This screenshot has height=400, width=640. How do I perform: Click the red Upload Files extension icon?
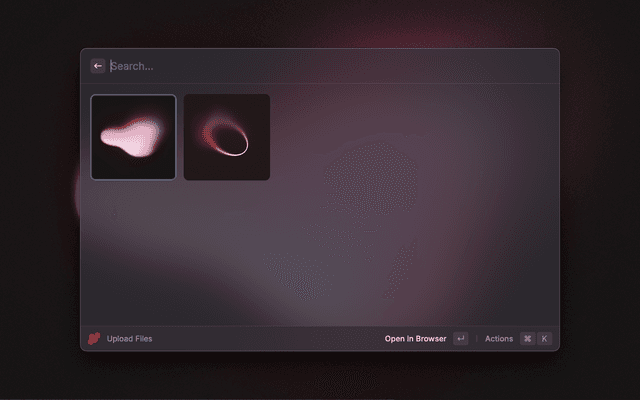pyautogui.click(x=95, y=339)
